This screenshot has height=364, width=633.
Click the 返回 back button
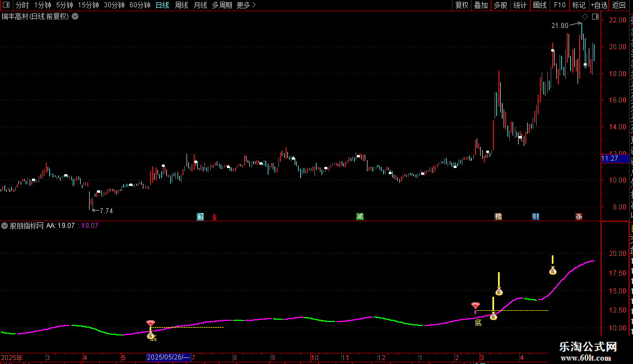(618, 5)
